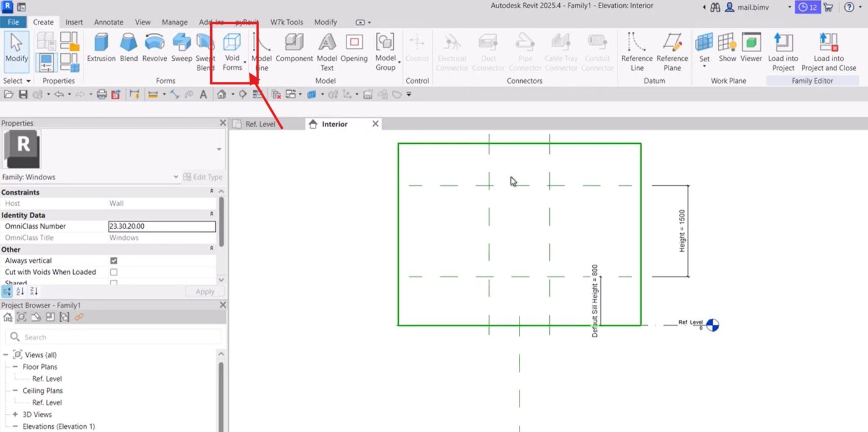Uncheck the Always vertical checkbox
The height and width of the screenshot is (432, 868).
coord(113,261)
